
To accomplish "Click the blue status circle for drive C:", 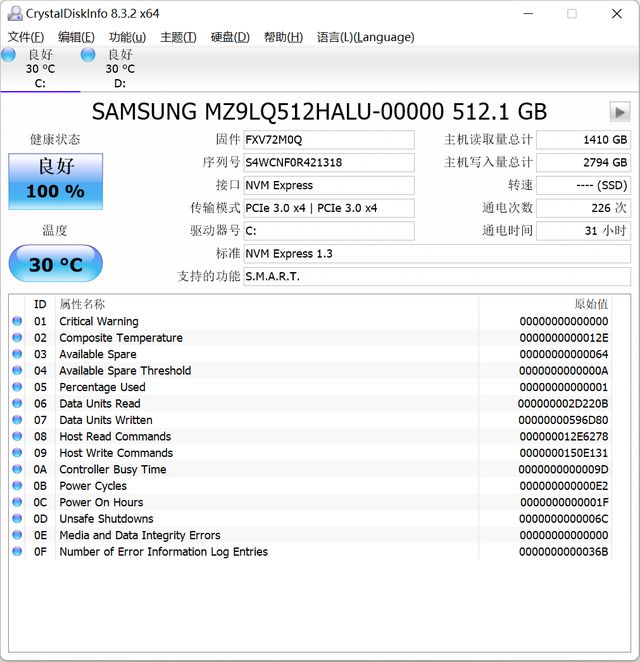I will [8, 54].
